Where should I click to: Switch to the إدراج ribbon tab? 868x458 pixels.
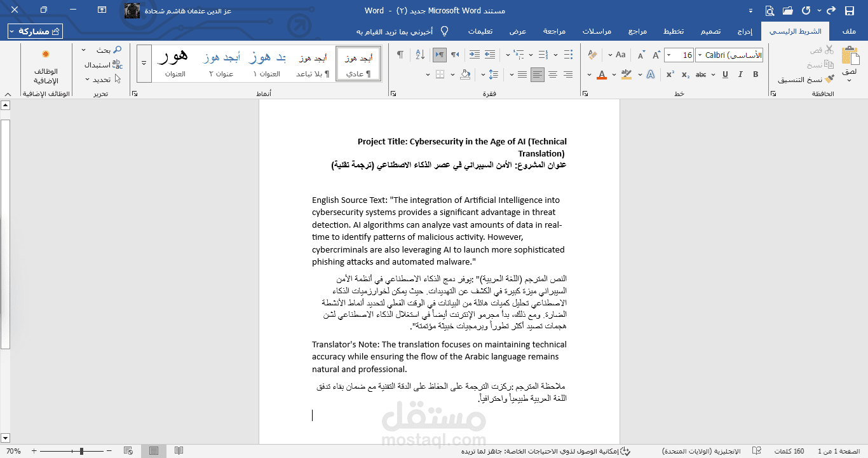pyautogui.click(x=745, y=31)
